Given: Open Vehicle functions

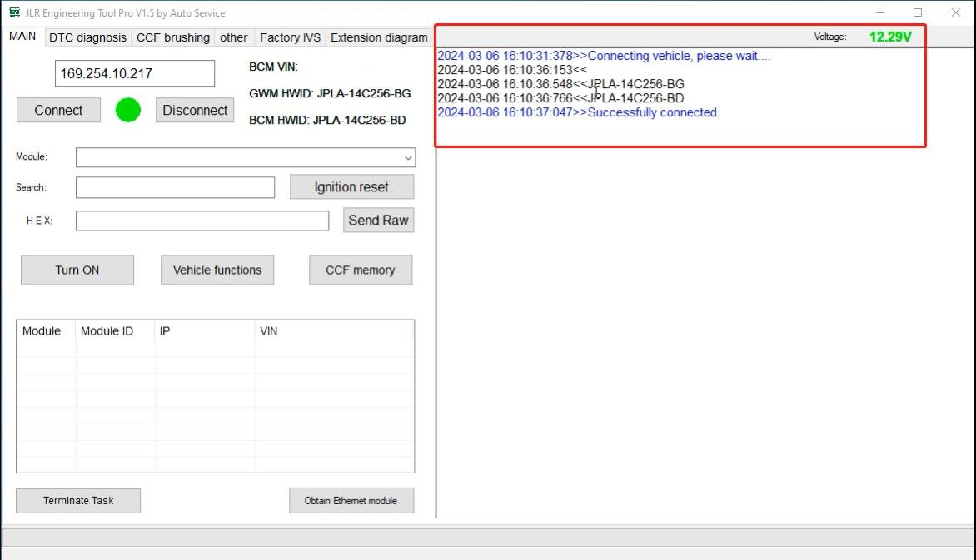Looking at the screenshot, I should (217, 270).
